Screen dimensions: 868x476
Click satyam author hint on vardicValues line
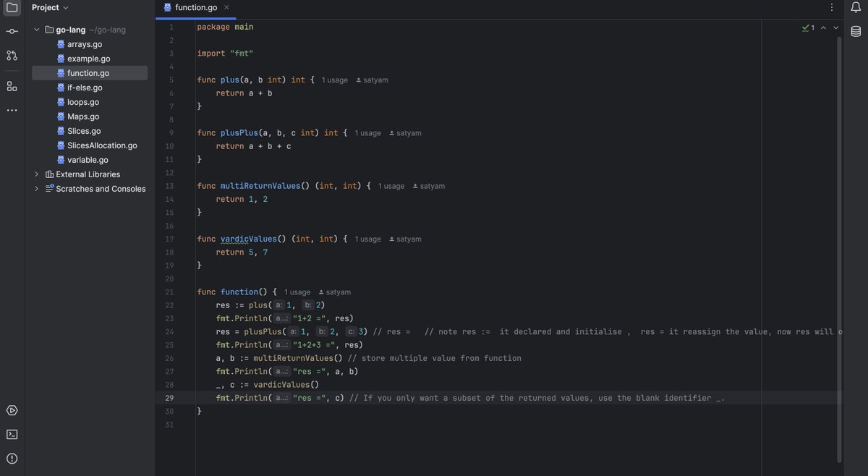pyautogui.click(x=405, y=239)
